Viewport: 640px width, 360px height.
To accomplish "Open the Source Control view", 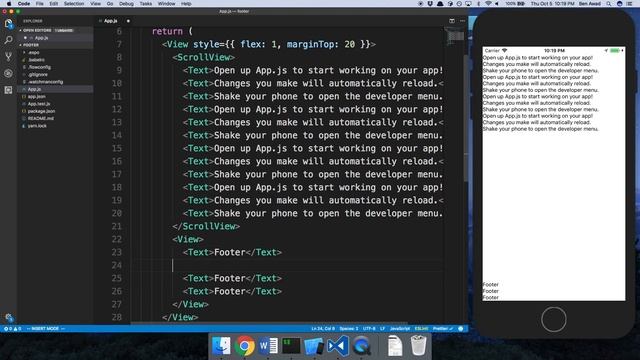I will [8, 57].
